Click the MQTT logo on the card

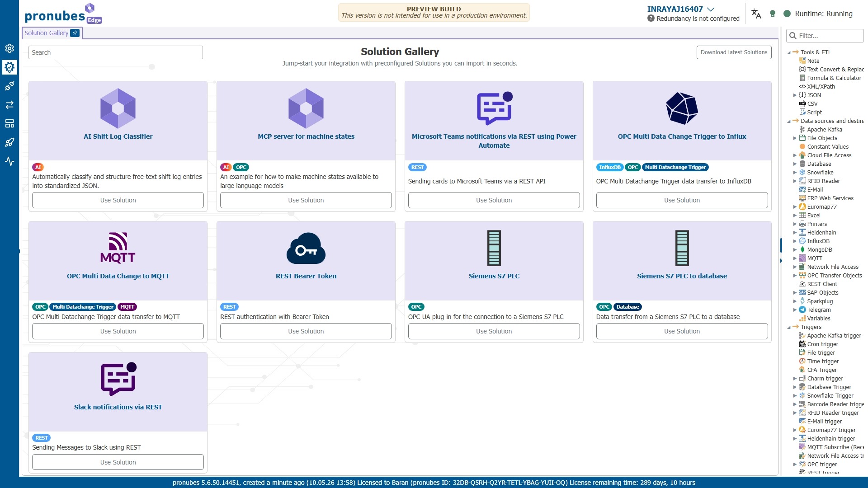tap(118, 248)
